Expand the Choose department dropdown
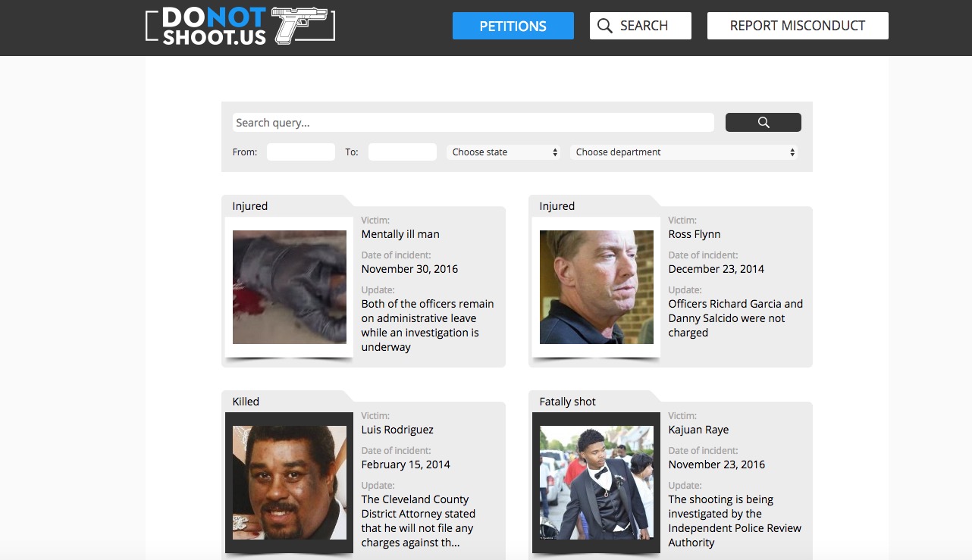Image resolution: width=972 pixels, height=560 pixels. [684, 152]
